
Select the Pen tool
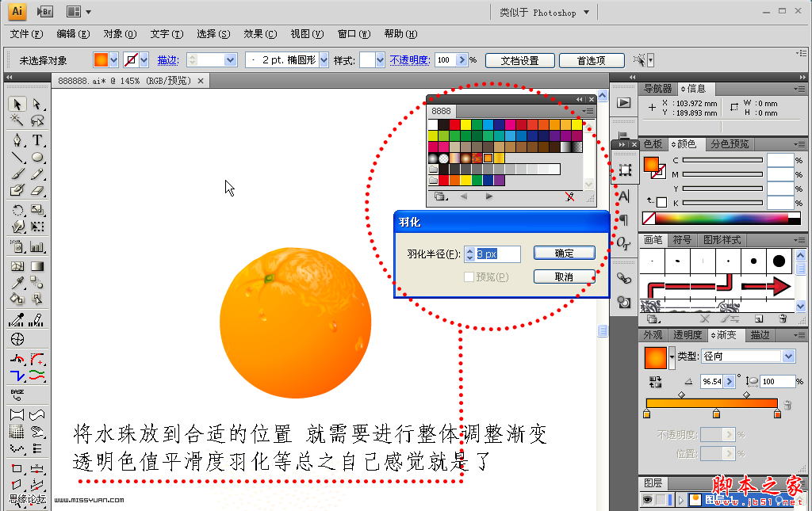17,140
